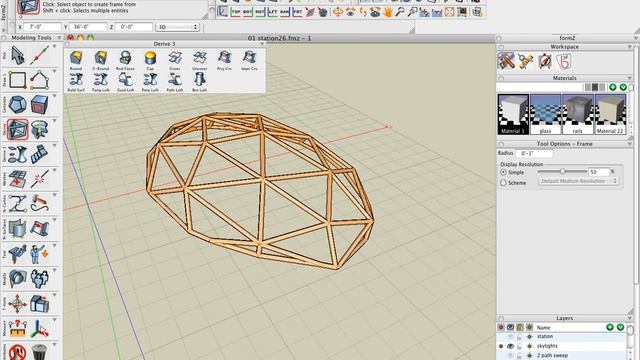Select the highlighted Frame tool

[18, 129]
